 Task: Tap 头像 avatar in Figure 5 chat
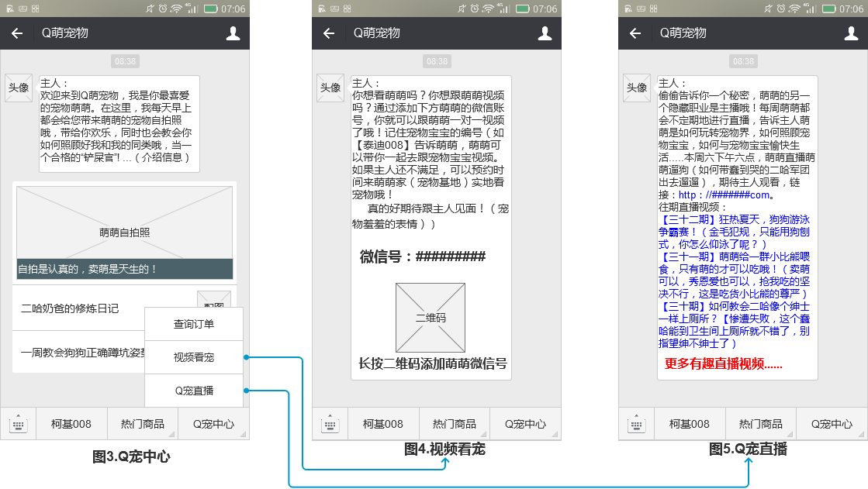tap(637, 88)
